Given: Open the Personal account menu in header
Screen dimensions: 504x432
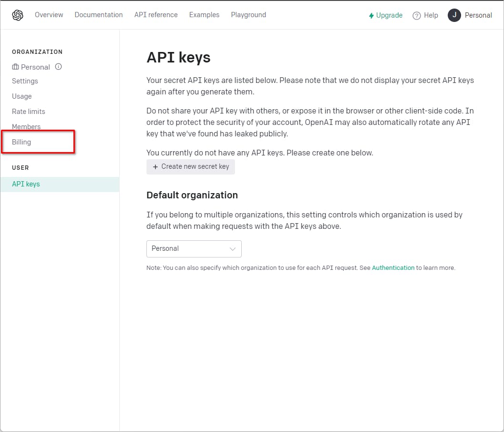Looking at the screenshot, I should pyautogui.click(x=478, y=15).
